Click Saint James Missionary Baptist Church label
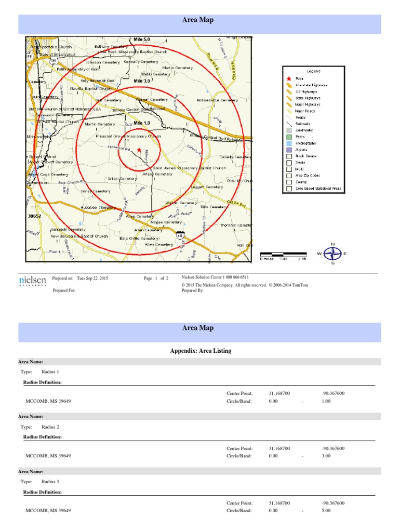 click(x=189, y=168)
